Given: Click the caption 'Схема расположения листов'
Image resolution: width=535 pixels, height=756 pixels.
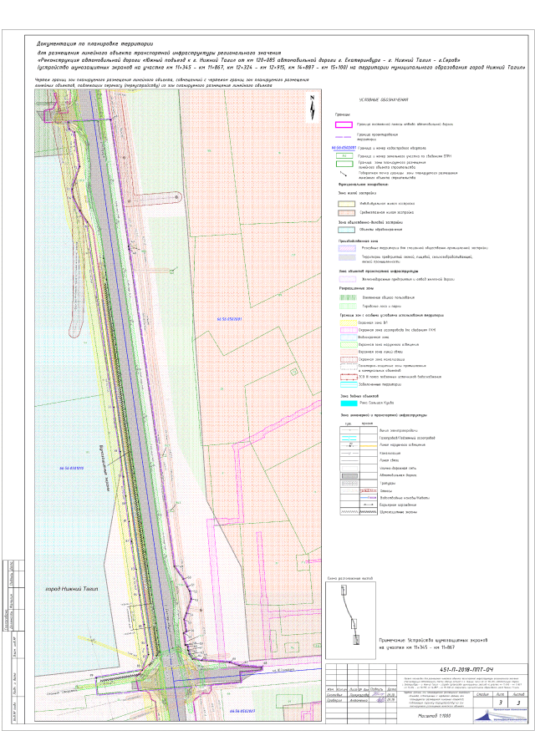Looking at the screenshot, I should pos(349,578).
